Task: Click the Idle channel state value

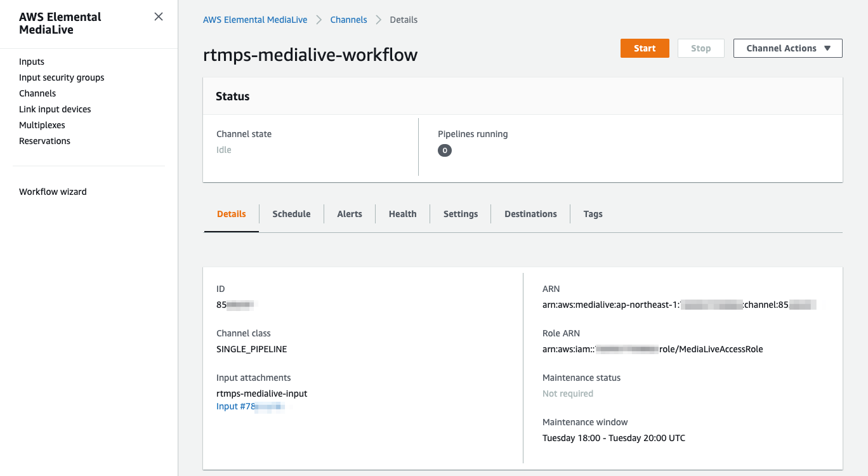Action: pyautogui.click(x=224, y=150)
